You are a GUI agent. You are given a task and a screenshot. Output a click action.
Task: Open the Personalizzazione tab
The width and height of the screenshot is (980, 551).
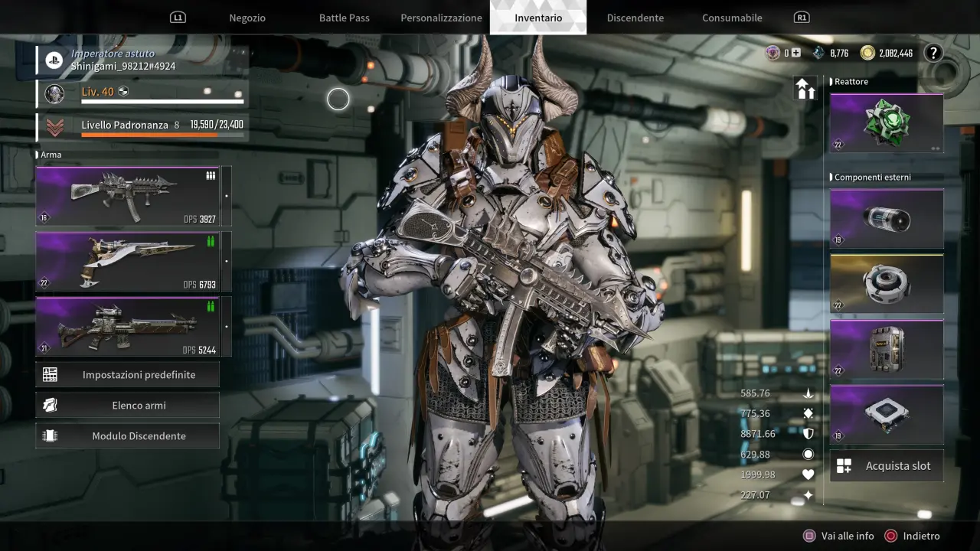(442, 18)
